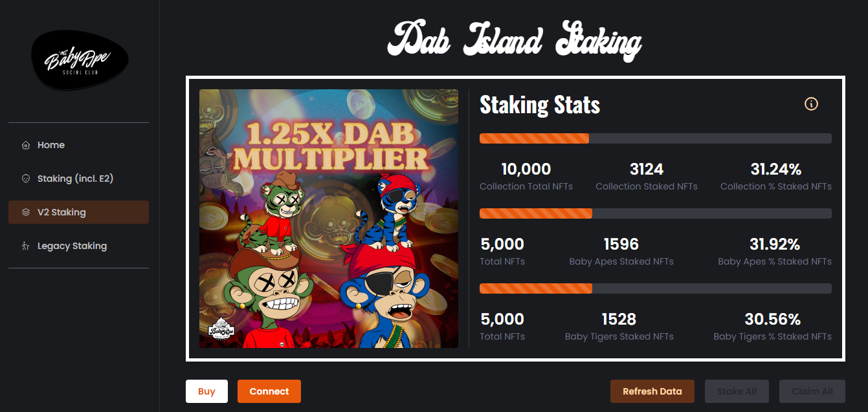This screenshot has width=868, height=412.
Task: Click the Baby Tigers staked progress bar
Action: [x=655, y=288]
